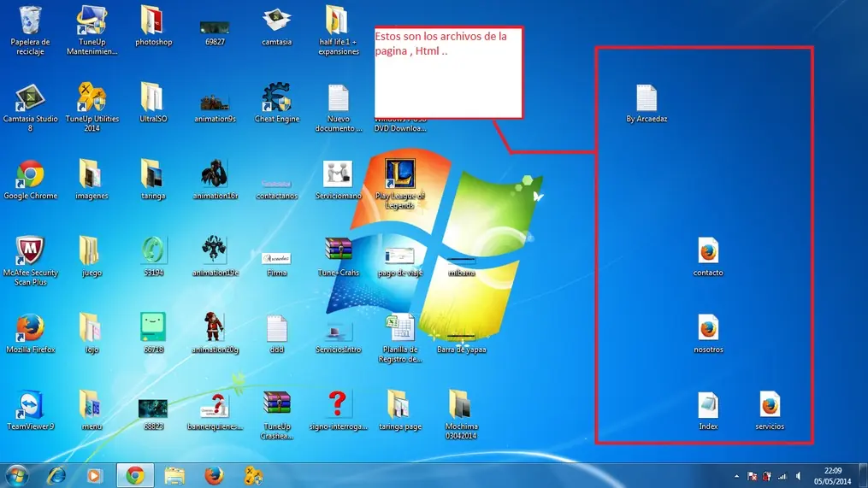Select TeamViewer 9 shortcut
868x488 pixels.
(30, 406)
